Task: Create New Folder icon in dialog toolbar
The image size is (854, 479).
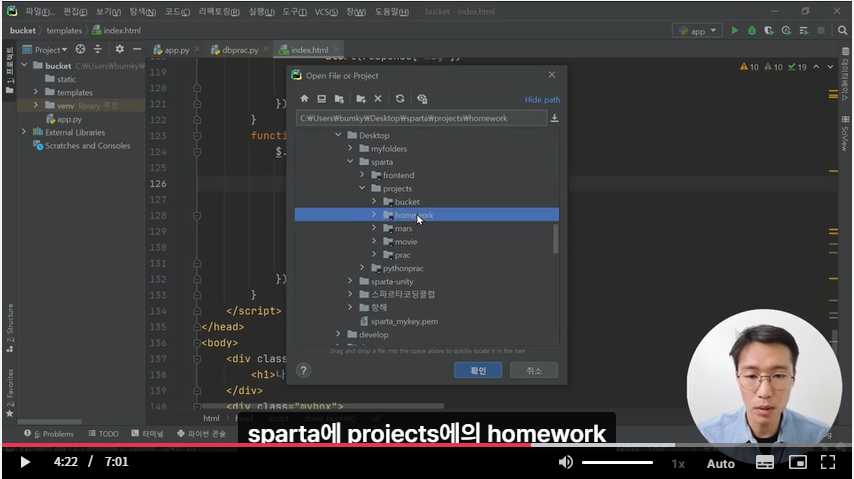Action: point(361,99)
